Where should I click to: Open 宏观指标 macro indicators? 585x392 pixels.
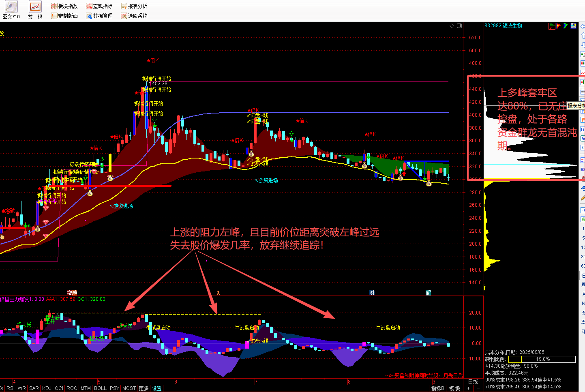pos(99,6)
